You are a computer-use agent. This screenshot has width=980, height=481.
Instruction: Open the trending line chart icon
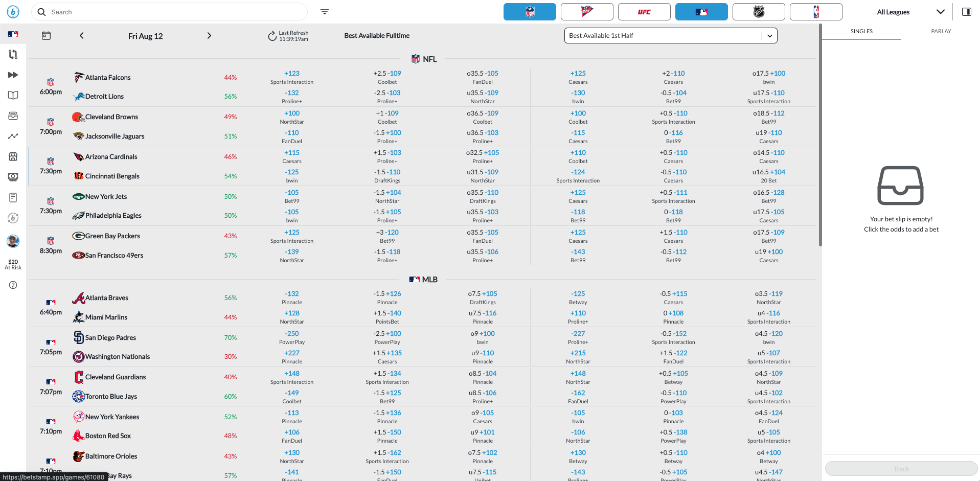[x=13, y=136]
